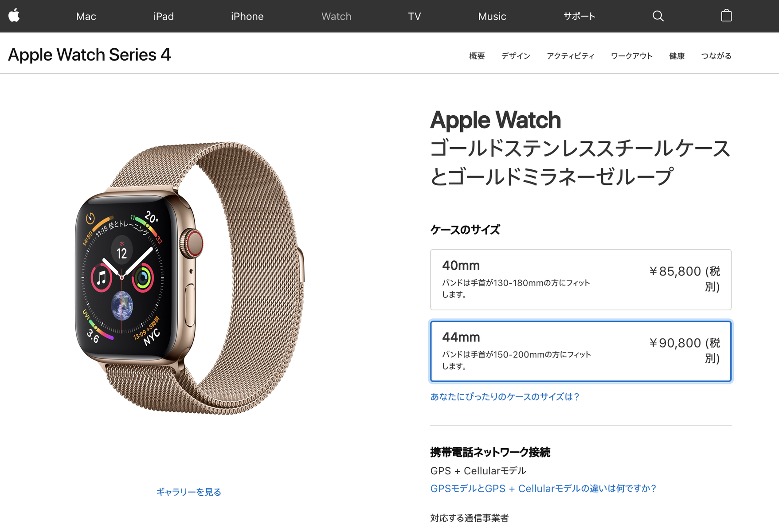
Task: Click the ギャラリーを見る link
Action: point(188,492)
